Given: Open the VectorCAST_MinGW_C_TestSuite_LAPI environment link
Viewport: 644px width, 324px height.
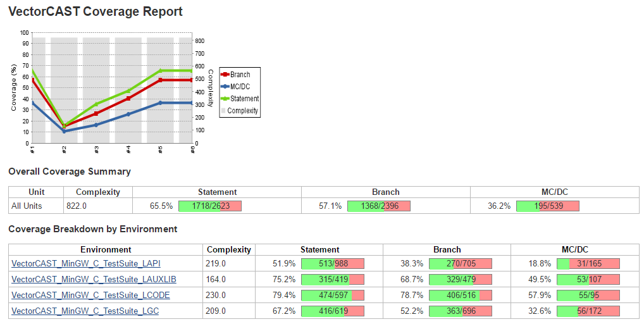Looking at the screenshot, I should [86, 263].
